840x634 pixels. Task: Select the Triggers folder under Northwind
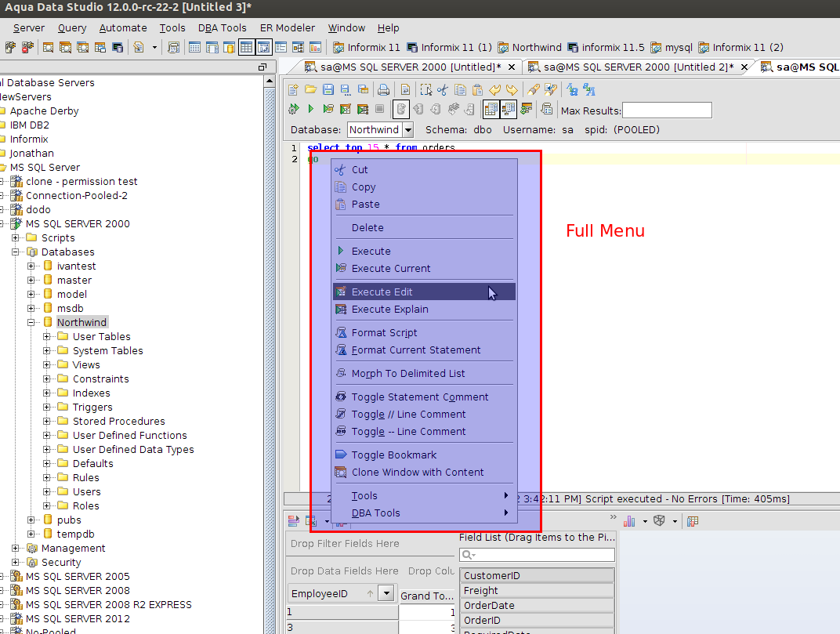click(92, 408)
